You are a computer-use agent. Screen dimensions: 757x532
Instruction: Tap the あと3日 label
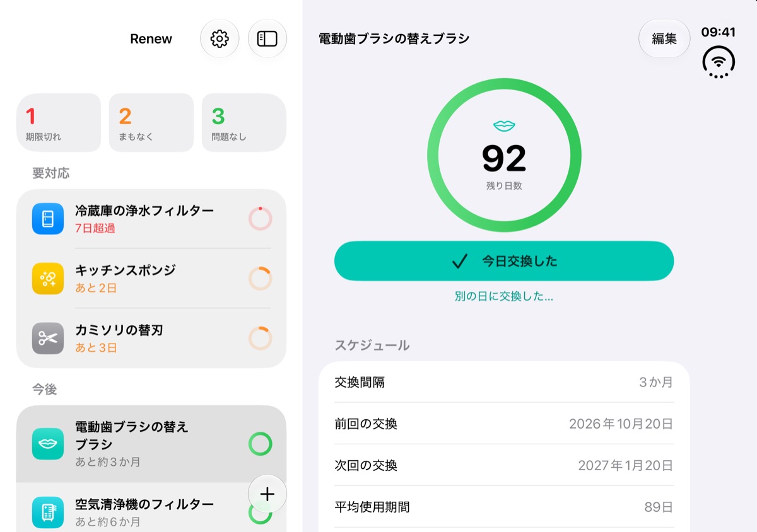96,348
